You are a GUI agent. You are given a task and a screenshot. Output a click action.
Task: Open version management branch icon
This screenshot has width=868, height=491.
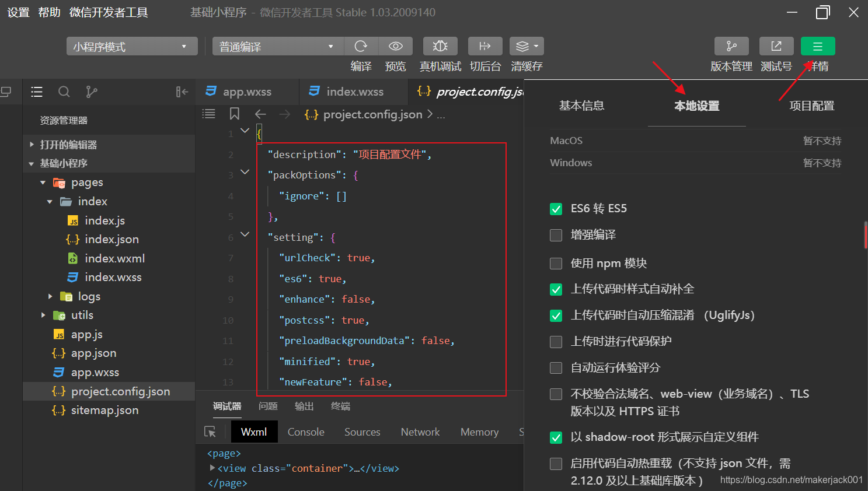coord(731,46)
